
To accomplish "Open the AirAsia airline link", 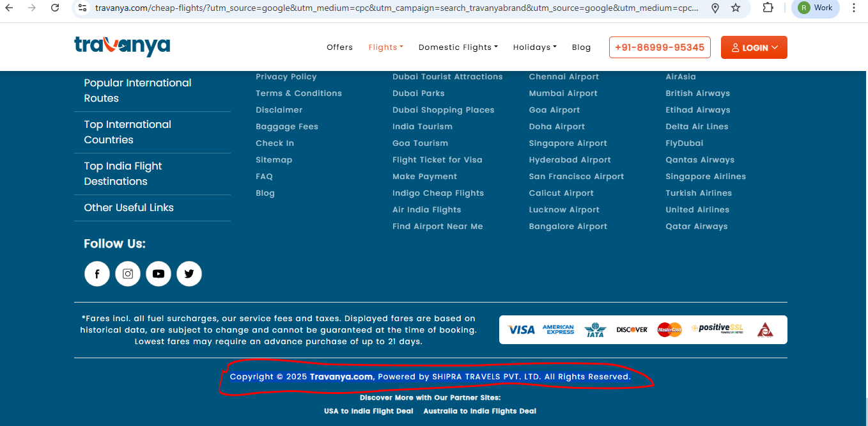I will [x=680, y=77].
